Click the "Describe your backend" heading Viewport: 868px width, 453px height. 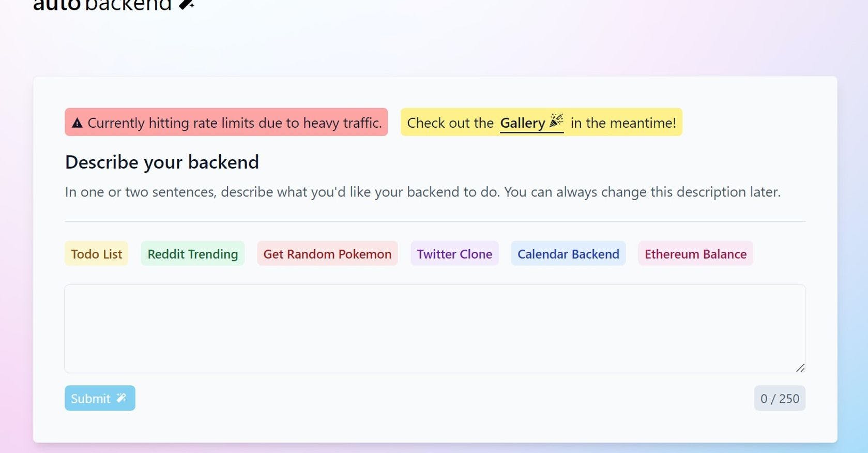tap(162, 162)
